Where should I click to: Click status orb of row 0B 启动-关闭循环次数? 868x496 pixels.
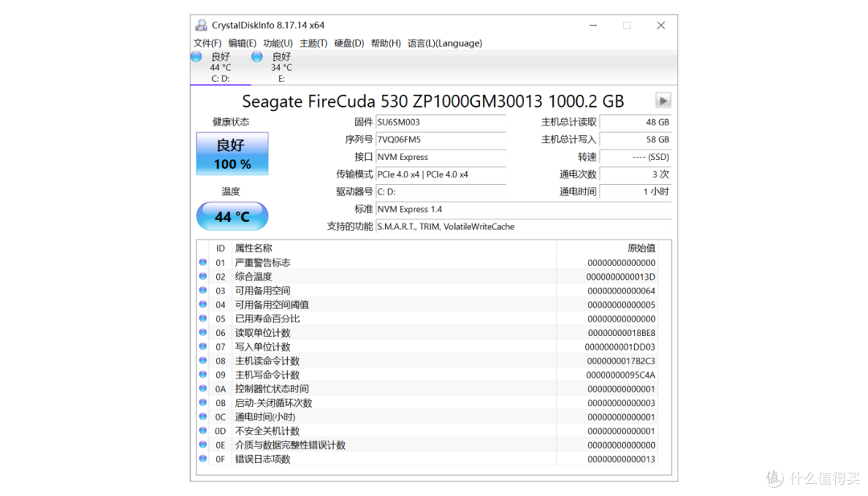pyautogui.click(x=203, y=403)
